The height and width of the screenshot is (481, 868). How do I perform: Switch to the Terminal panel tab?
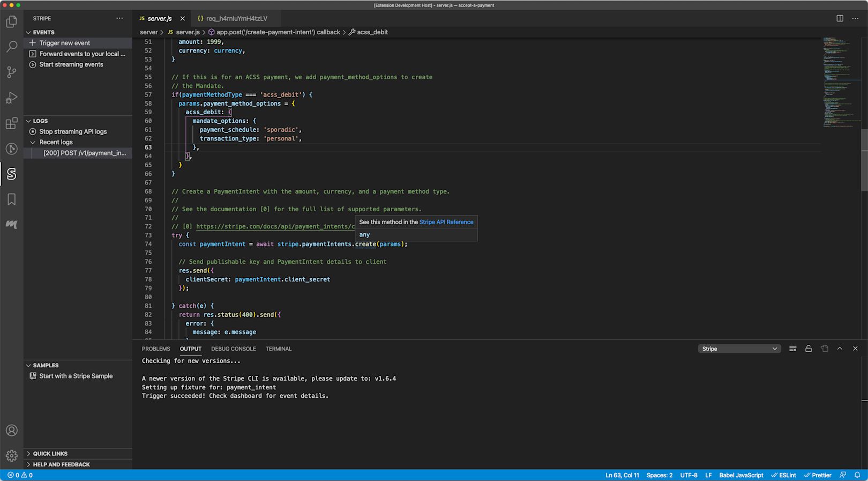(x=278, y=349)
